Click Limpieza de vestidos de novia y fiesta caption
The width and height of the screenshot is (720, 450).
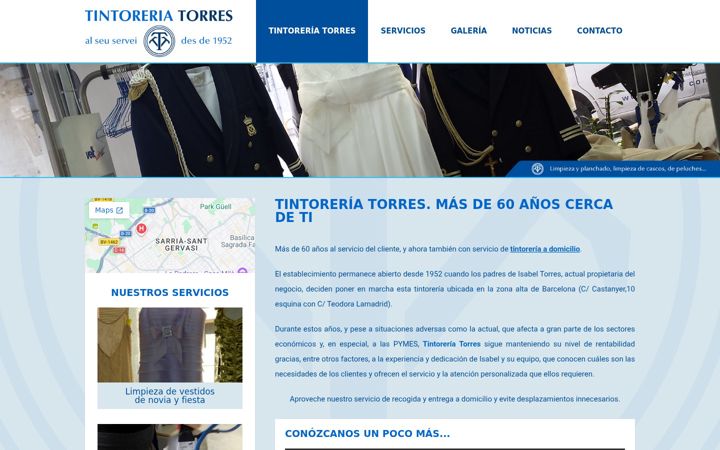pos(170,396)
